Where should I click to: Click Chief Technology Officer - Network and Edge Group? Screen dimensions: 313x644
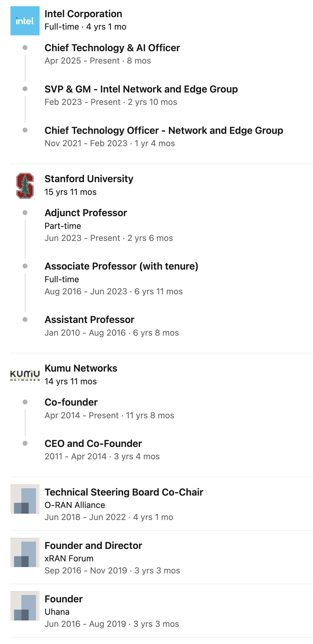click(163, 131)
